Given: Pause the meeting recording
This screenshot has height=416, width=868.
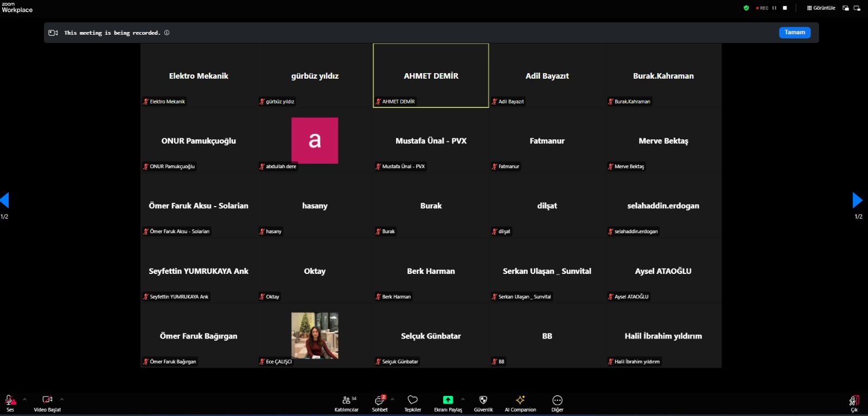Looking at the screenshot, I should coord(774,8).
